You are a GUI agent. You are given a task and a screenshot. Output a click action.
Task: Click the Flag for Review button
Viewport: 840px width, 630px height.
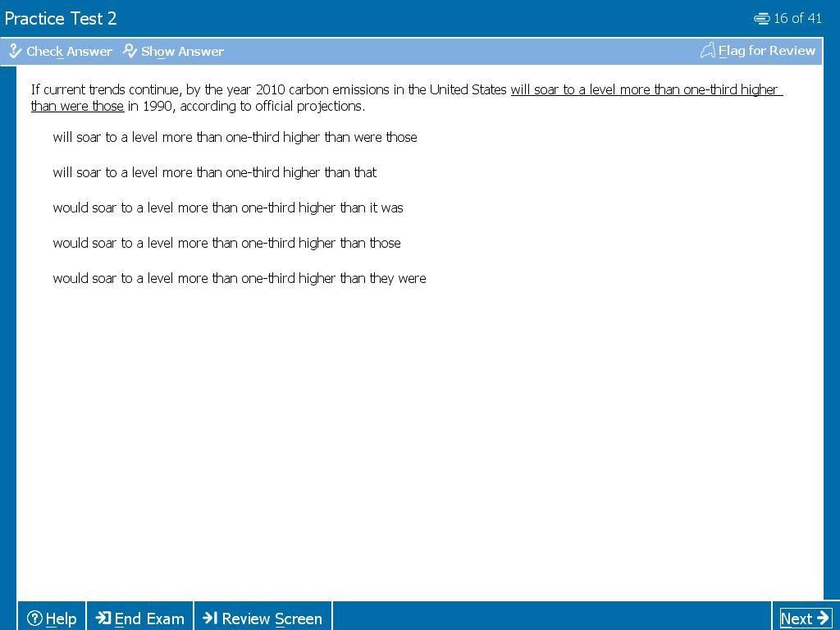[757, 51]
